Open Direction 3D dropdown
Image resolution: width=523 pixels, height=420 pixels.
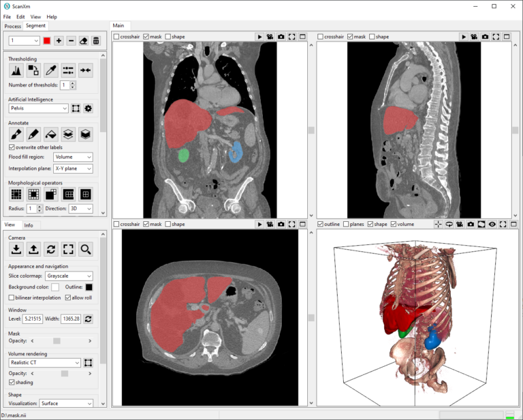81,209
